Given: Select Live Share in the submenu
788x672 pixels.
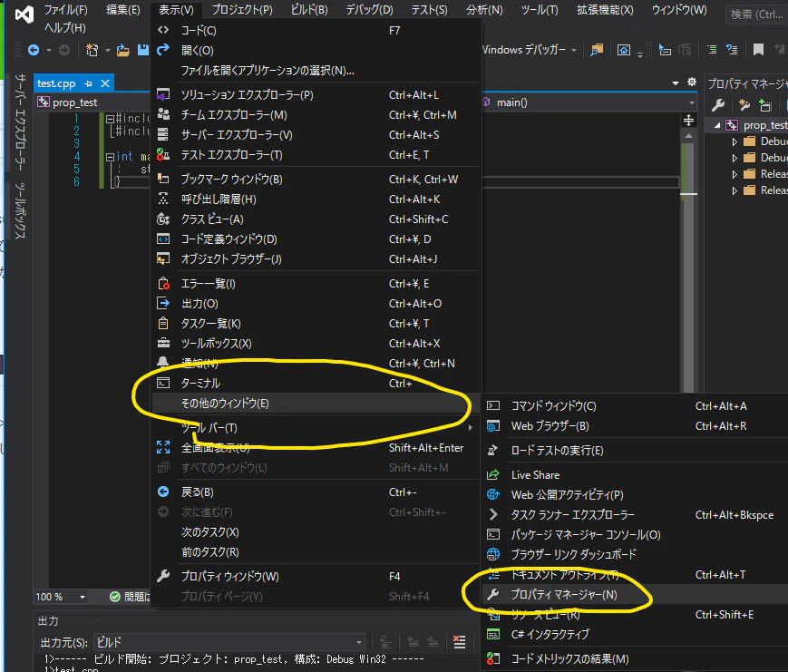Looking at the screenshot, I should [634, 475].
